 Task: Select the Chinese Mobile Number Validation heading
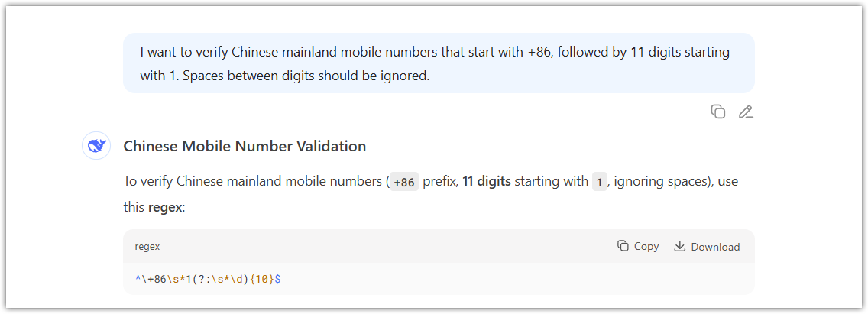[245, 146]
